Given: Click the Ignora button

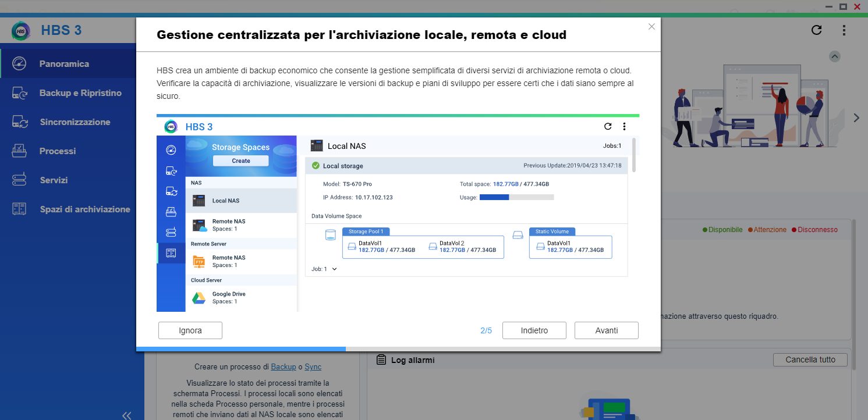Looking at the screenshot, I should [190, 330].
